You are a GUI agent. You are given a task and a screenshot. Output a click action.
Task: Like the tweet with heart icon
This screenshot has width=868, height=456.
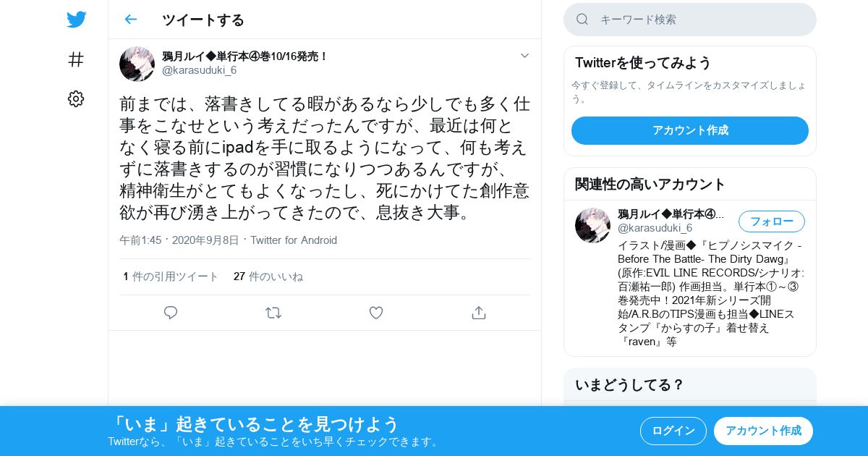[x=376, y=313]
